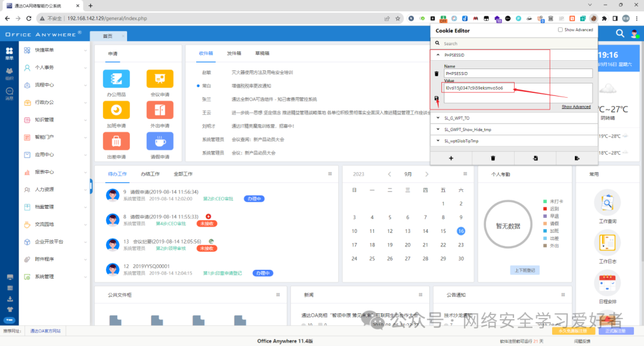This screenshot has width=644, height=346.
Task: Expand the 个人事务 menu
Action: [x=55, y=68]
